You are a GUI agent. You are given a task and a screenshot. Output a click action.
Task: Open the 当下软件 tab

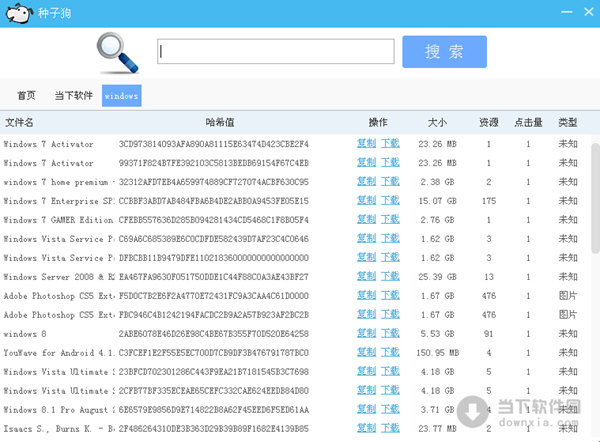(73, 95)
